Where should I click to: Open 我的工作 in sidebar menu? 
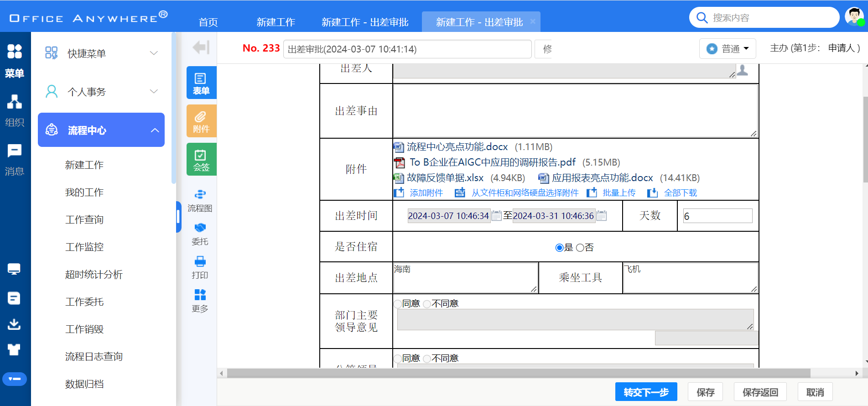(x=84, y=192)
